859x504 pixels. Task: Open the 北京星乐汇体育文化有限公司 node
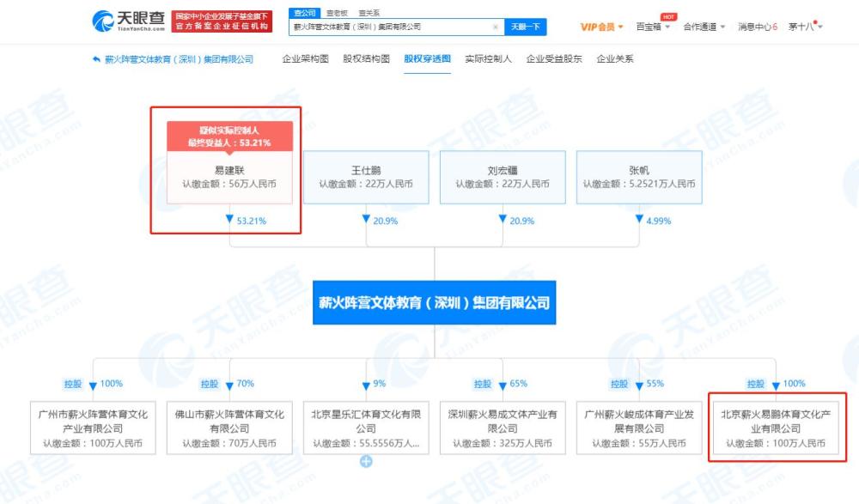point(366,428)
